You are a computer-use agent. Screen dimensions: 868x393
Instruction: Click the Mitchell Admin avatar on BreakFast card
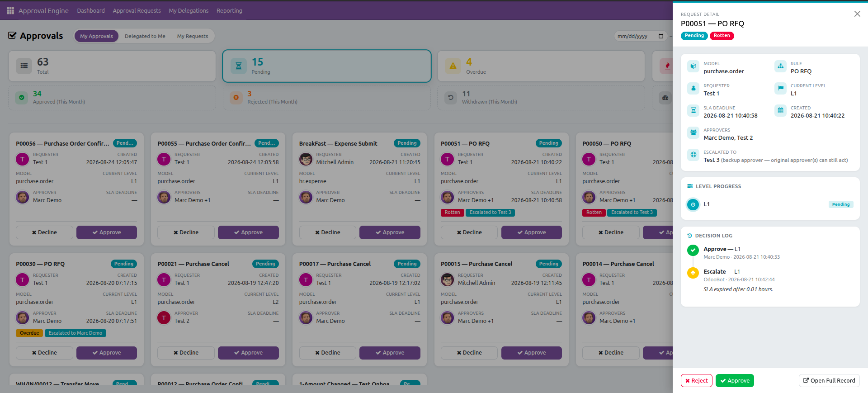click(x=306, y=159)
